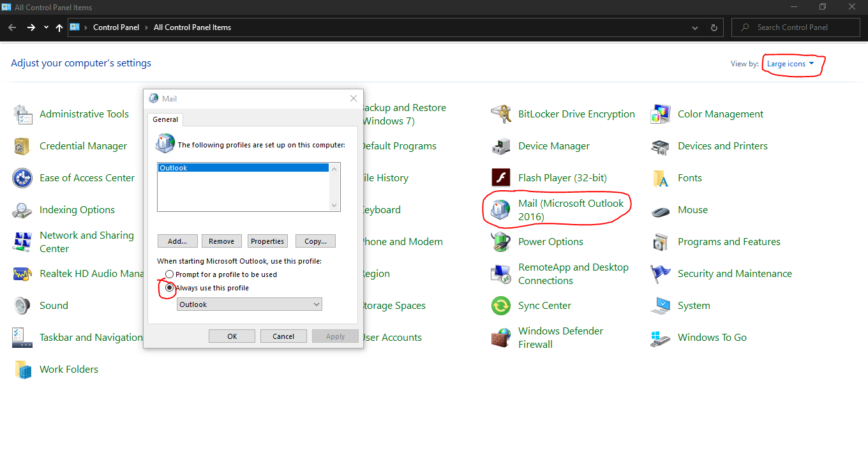Screen dimensions: 868x464
Task: Click the Flash Player icon
Action: point(501,178)
